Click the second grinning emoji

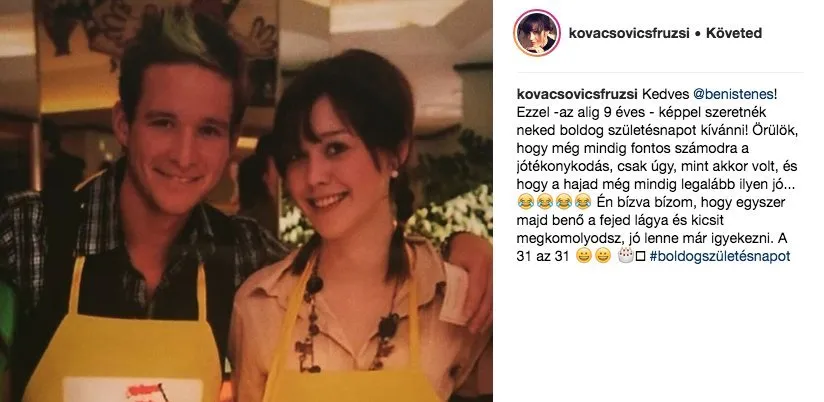(x=603, y=256)
